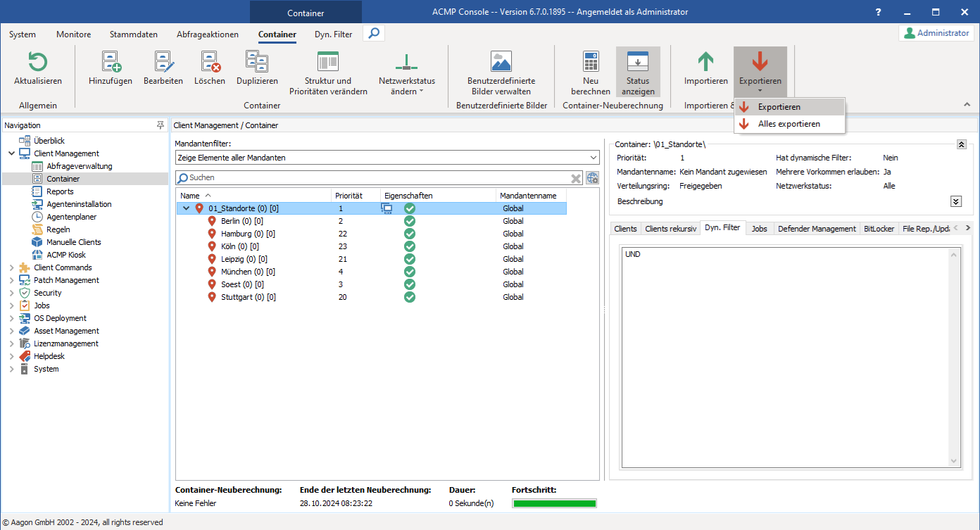Click the Bearbeiten icon in ribbon
Viewport: 980px width, 530px height.
point(163,63)
